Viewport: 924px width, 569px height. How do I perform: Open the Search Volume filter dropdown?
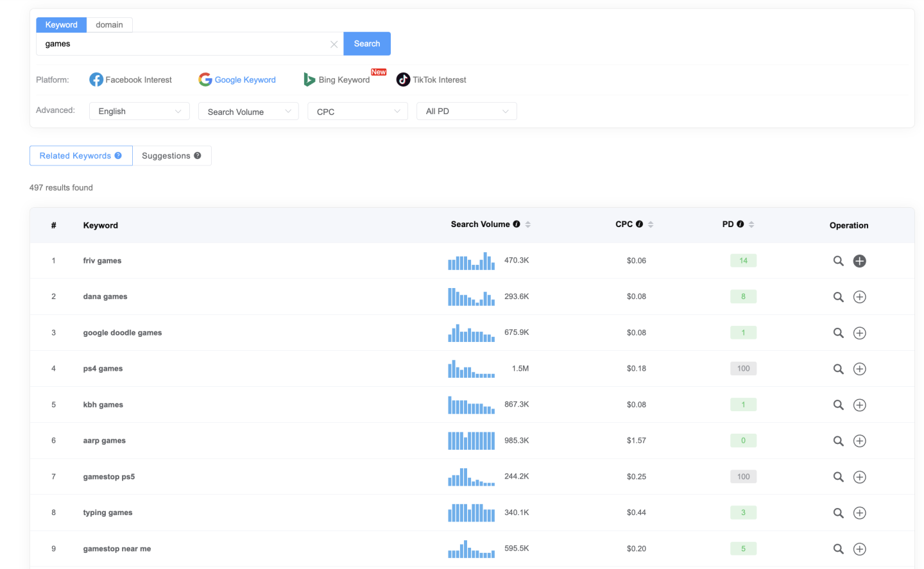pos(248,111)
